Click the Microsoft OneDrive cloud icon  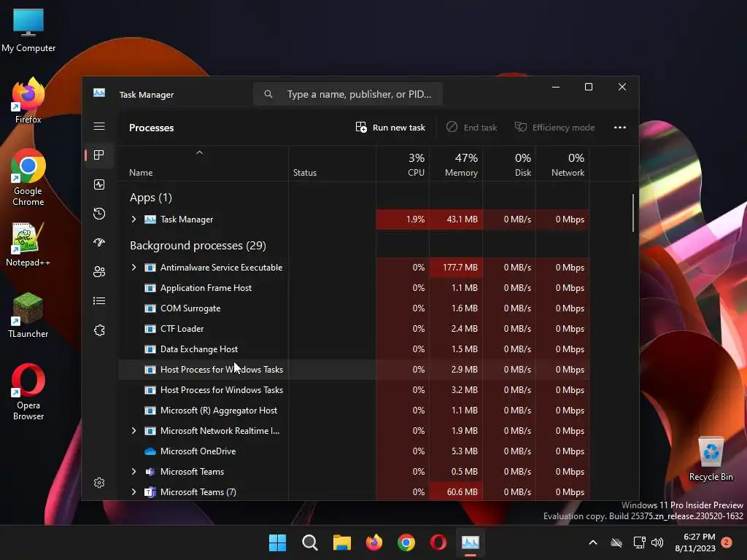pyautogui.click(x=150, y=451)
